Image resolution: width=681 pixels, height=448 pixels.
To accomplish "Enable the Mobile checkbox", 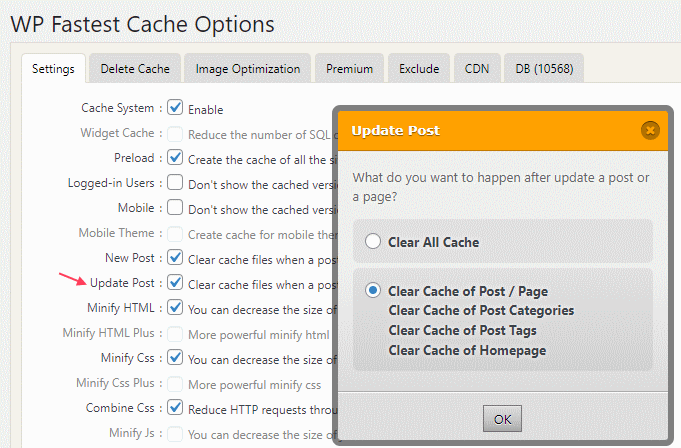I will click(175, 207).
